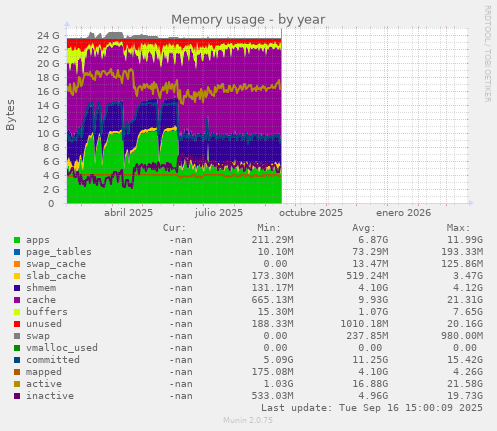Click the '12 G' y-axis label
The height and width of the screenshot is (431, 497).
tap(48, 120)
